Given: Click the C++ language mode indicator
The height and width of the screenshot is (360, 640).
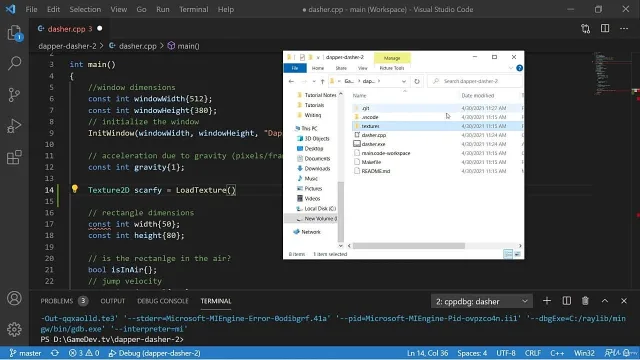Looking at the screenshot, I should pyautogui.click(x=557, y=353).
